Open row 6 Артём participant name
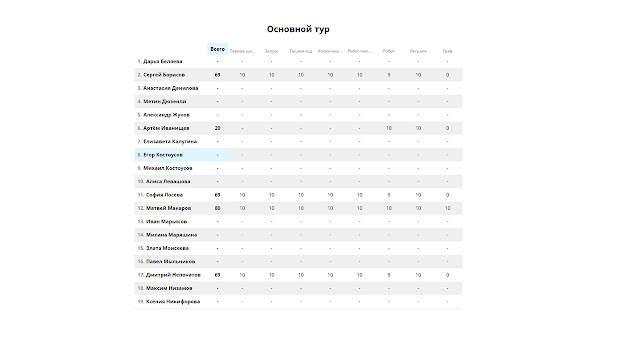Viewport: 640px width, 360px height. [x=166, y=128]
